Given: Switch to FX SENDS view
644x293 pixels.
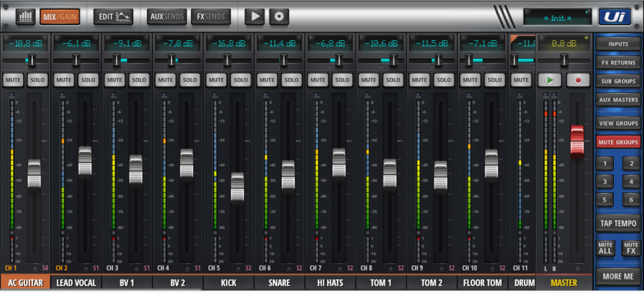Looking at the screenshot, I should tap(211, 17).
